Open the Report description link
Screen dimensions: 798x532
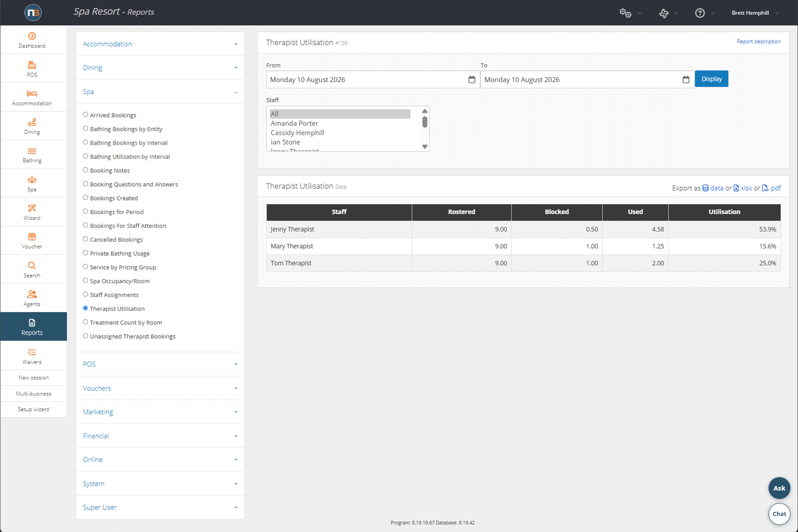tap(759, 41)
